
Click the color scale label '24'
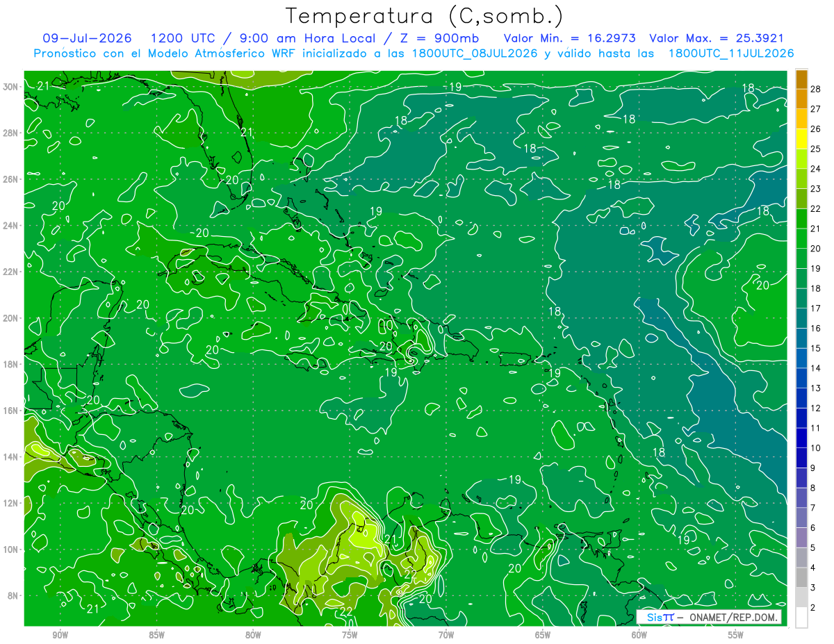(815, 169)
